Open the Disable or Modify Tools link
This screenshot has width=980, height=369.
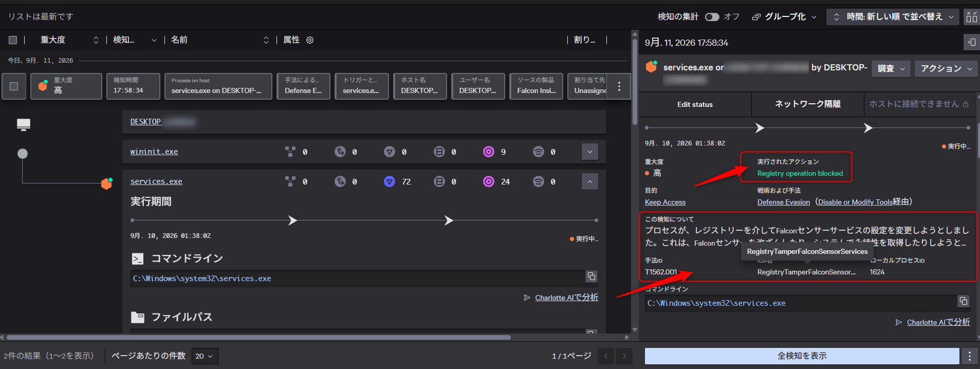click(855, 202)
